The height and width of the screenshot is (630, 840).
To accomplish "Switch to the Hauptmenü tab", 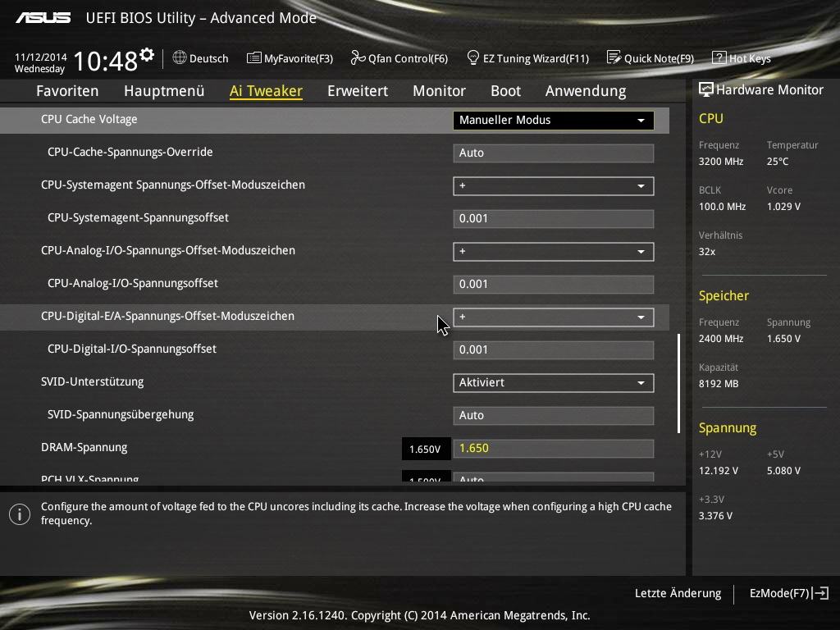I will point(164,90).
